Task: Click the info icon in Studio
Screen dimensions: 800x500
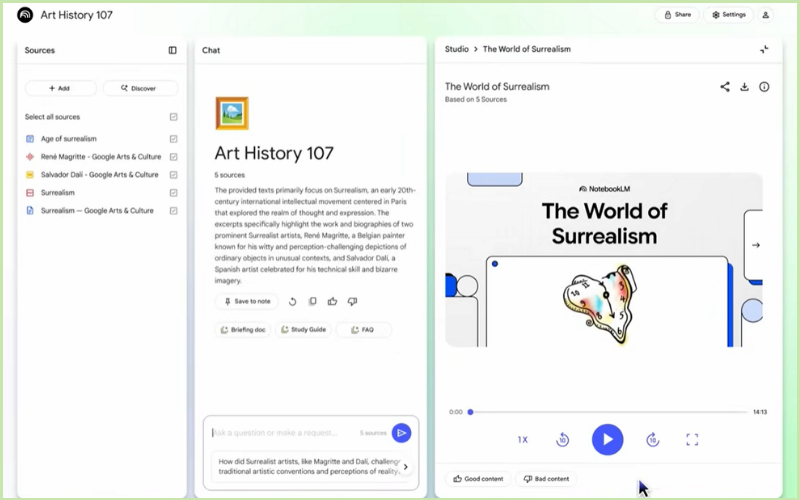Action: click(x=764, y=87)
